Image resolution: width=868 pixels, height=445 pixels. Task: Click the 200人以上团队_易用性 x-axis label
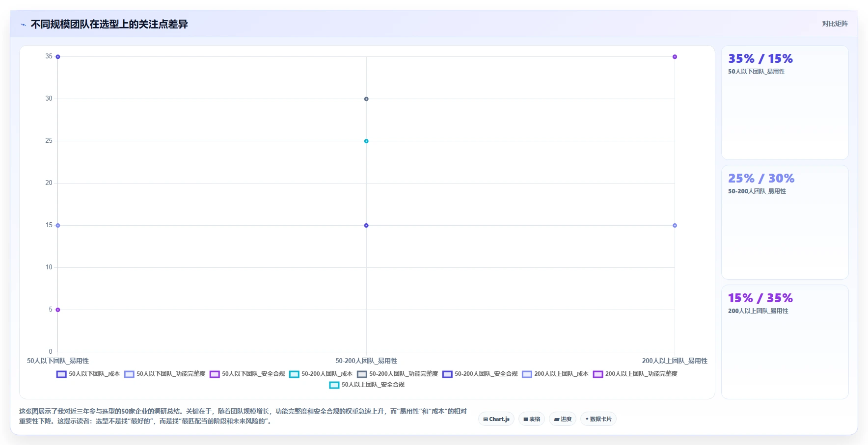click(x=675, y=361)
